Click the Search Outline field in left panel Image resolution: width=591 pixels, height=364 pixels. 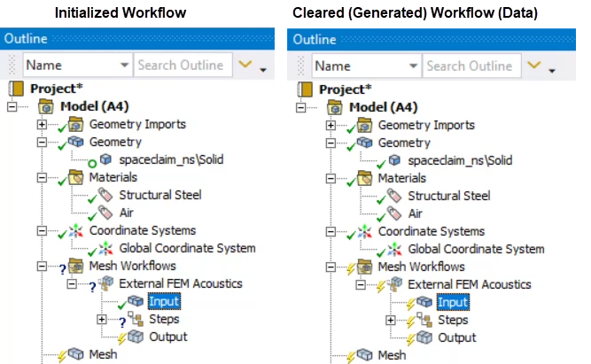tap(183, 66)
